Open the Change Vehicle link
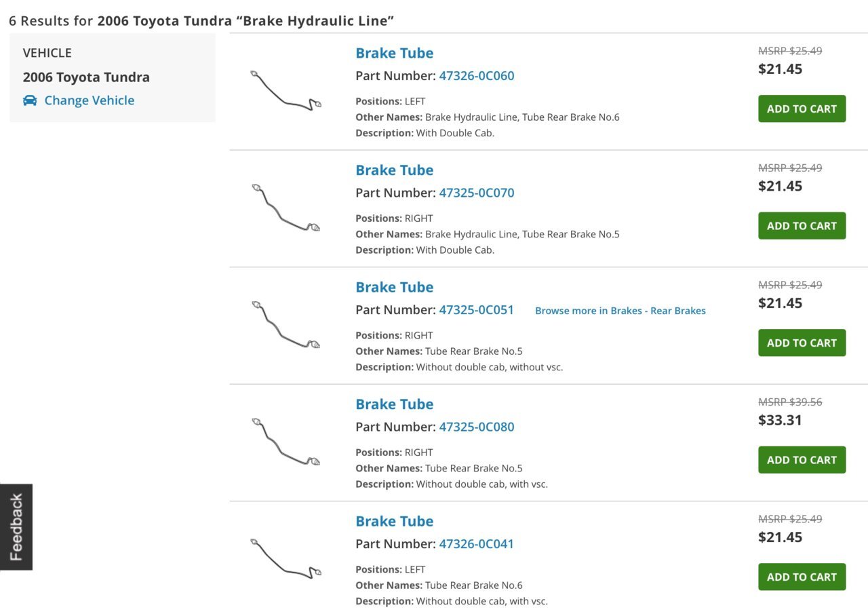This screenshot has height=616, width=868. [89, 100]
